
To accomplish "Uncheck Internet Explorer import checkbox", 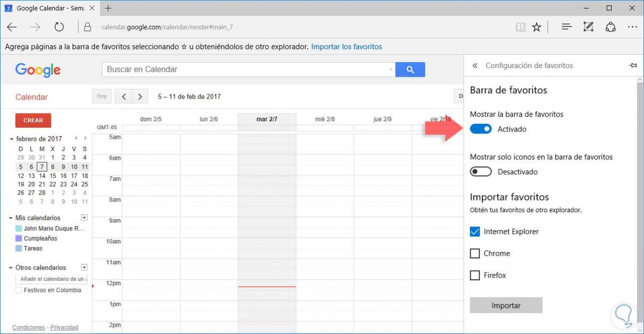I will point(475,232).
